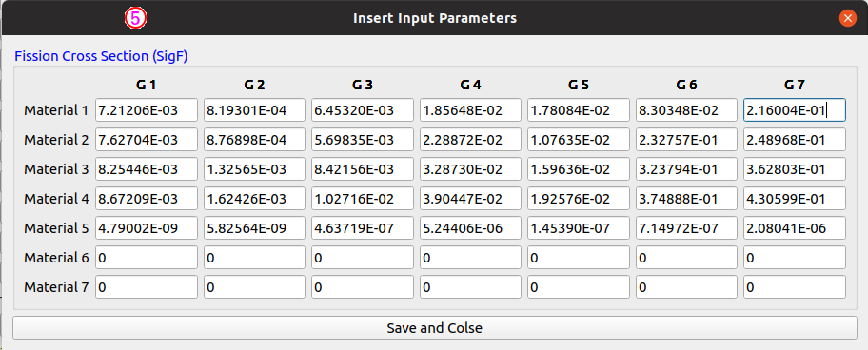Close the Insert Input Parameters dialog
The width and height of the screenshot is (868, 350).
(x=847, y=18)
